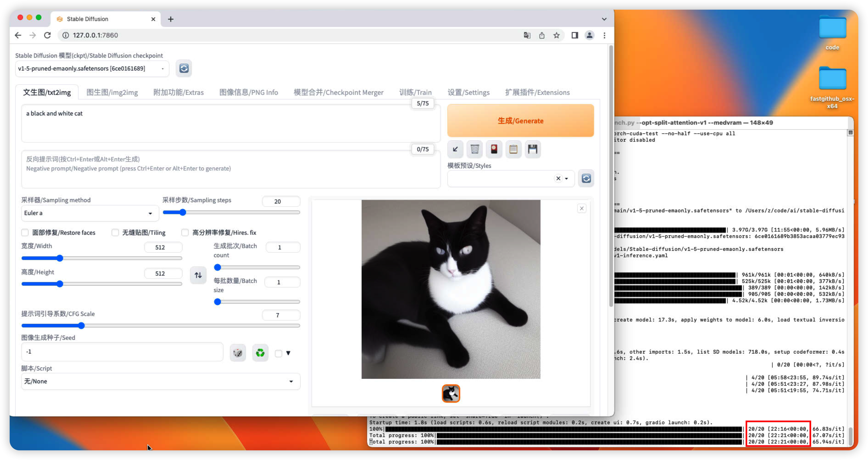Viewport: 868px width, 460px height.
Task: Click the Generate button to create image
Action: (520, 121)
